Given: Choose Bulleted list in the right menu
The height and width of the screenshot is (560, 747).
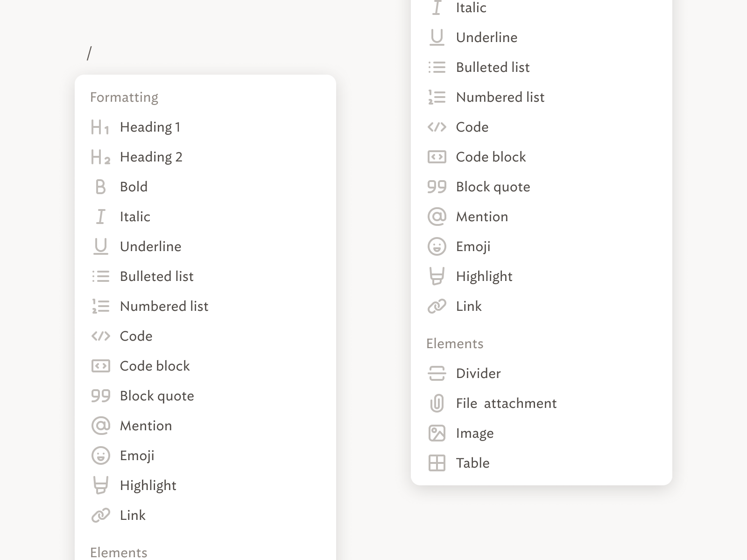Looking at the screenshot, I should pyautogui.click(x=493, y=68).
